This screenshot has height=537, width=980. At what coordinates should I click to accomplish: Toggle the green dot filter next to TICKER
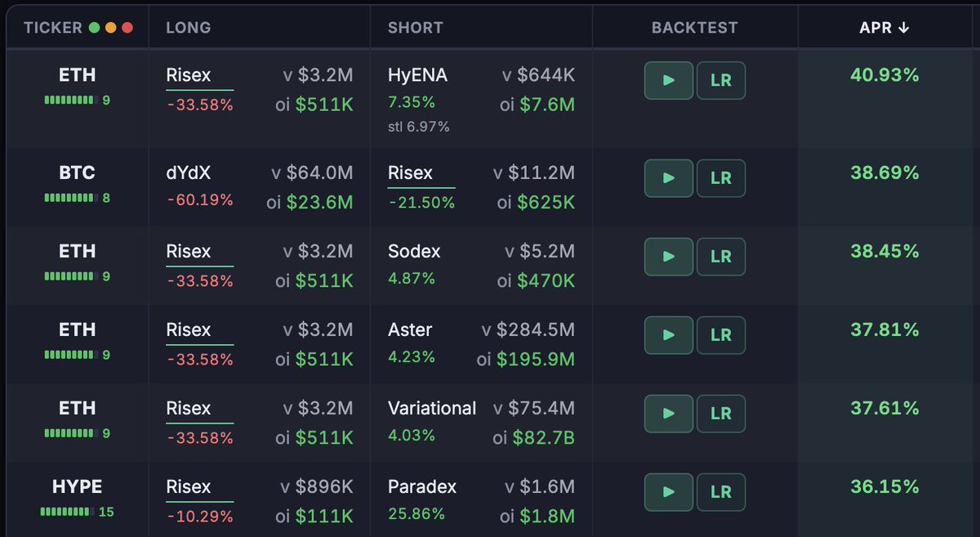(95, 28)
